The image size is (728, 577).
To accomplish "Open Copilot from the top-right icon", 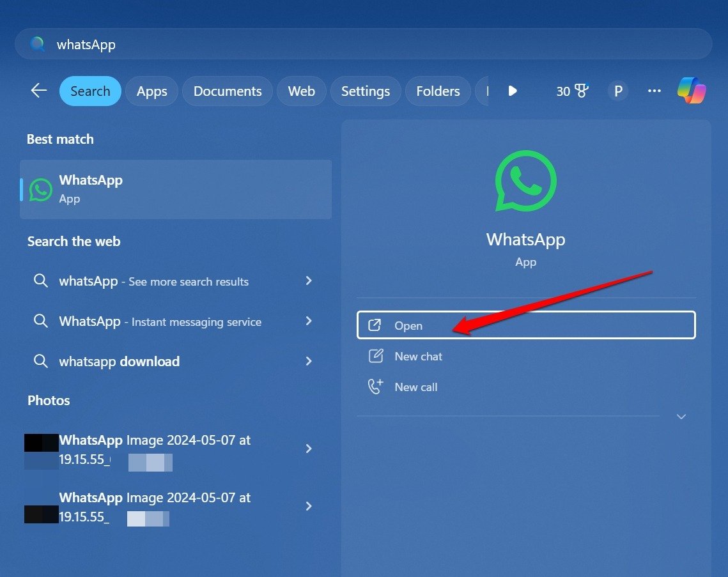I will click(692, 91).
